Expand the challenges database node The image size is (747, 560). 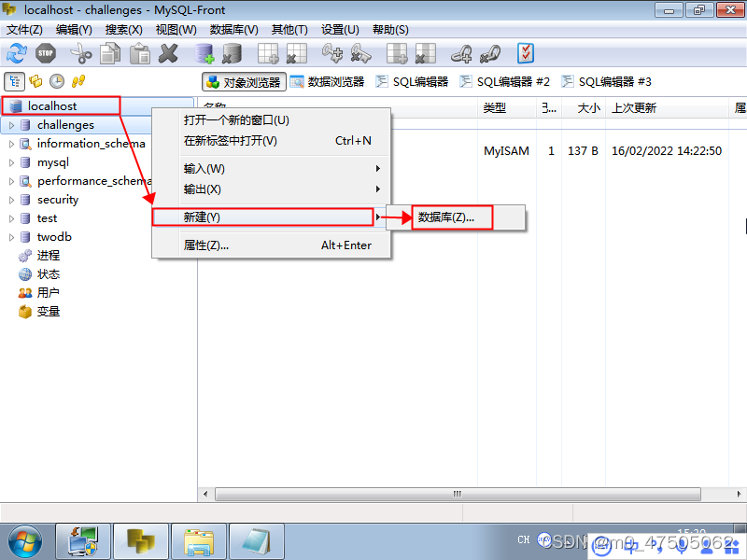click(x=11, y=125)
